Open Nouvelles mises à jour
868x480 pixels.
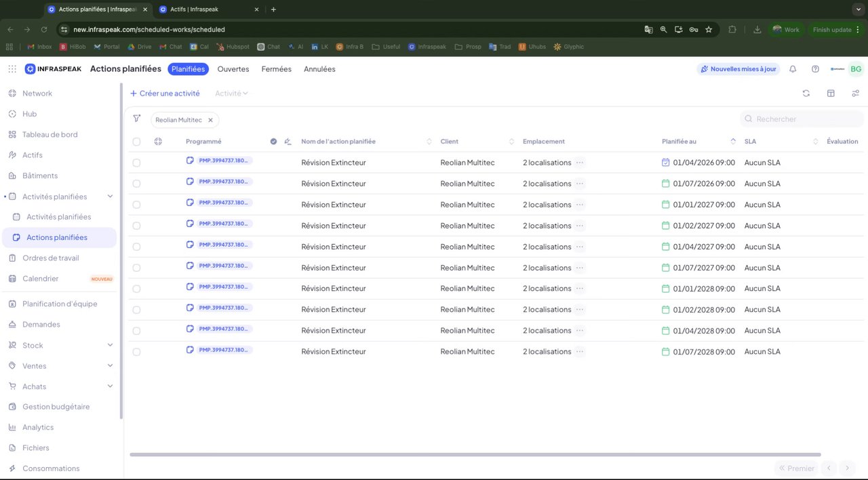(738, 69)
